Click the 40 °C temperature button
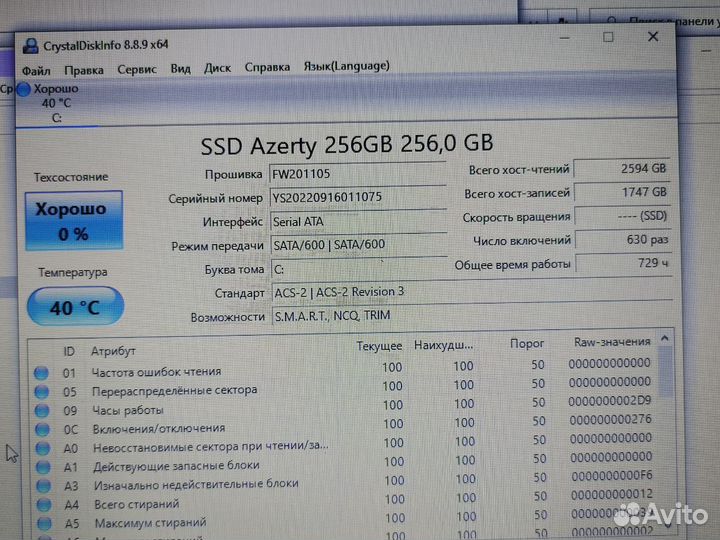 tap(75, 307)
